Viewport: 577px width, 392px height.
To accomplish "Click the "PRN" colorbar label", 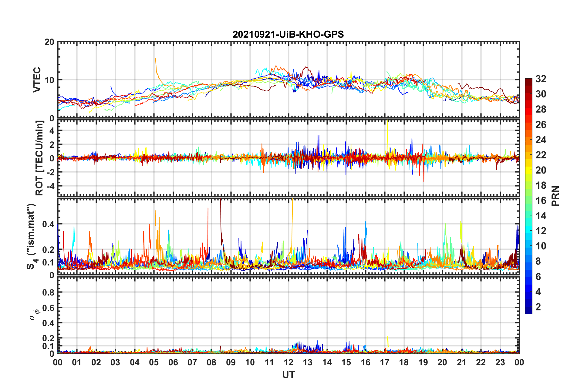I will point(555,196).
